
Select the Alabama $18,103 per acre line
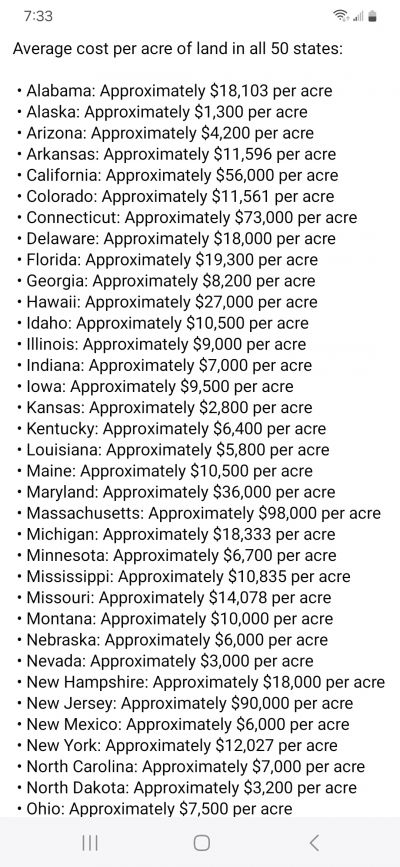click(174, 91)
